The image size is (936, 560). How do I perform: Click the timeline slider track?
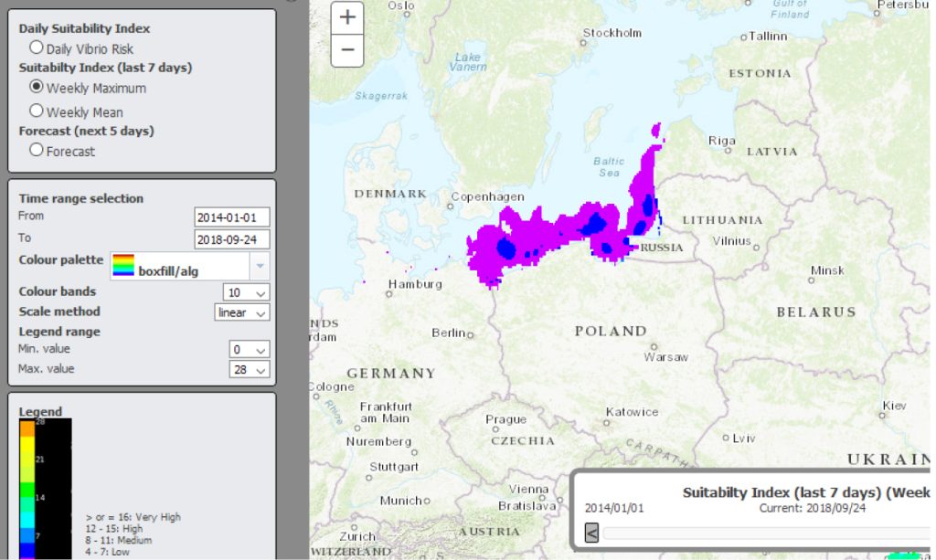(759, 533)
